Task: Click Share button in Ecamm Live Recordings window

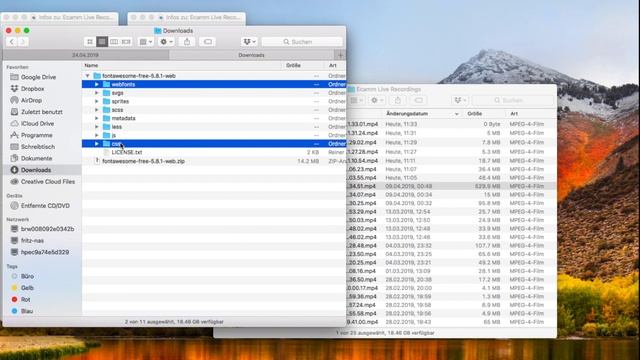Action: point(398,100)
